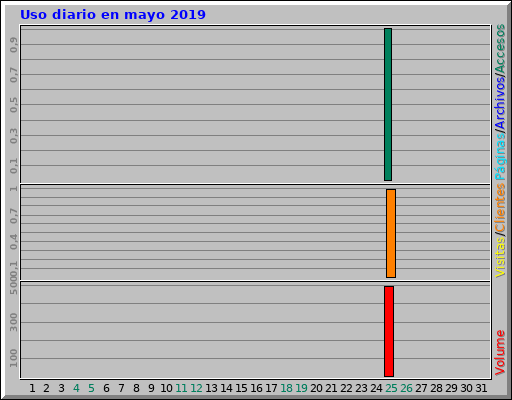Click the red Volume bar on day 25
The width and height of the screenshot is (512, 400).
pyautogui.click(x=389, y=331)
